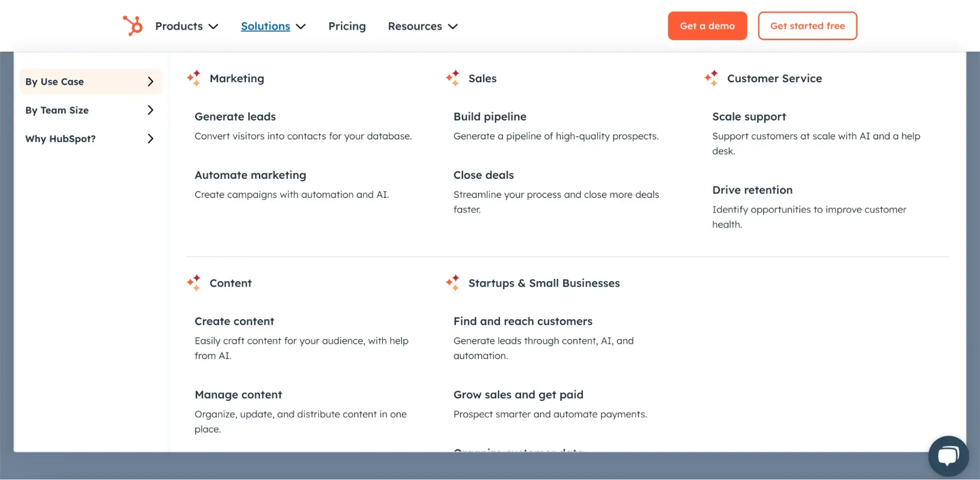Viewport: 980px width, 480px height.
Task: Select By Use Case in sidebar
Action: point(91,82)
